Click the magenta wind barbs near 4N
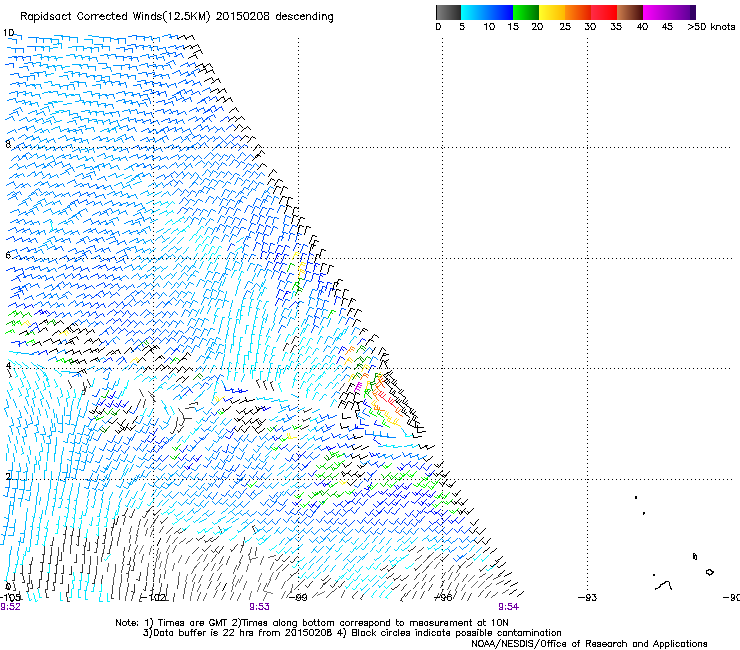This screenshot has width=740, height=650. coord(358,387)
